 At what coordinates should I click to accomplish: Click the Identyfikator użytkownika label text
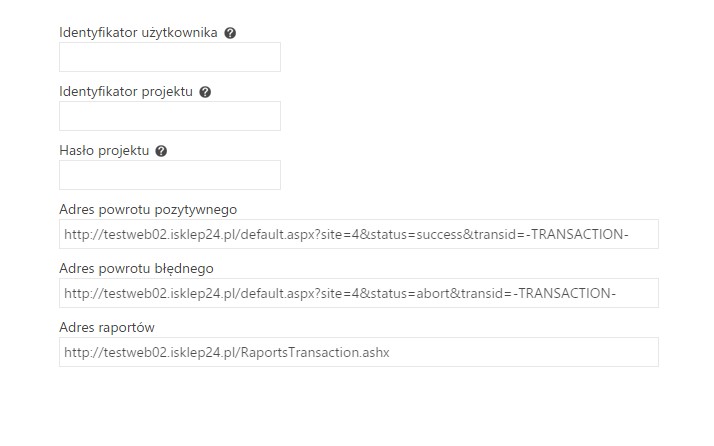138,33
